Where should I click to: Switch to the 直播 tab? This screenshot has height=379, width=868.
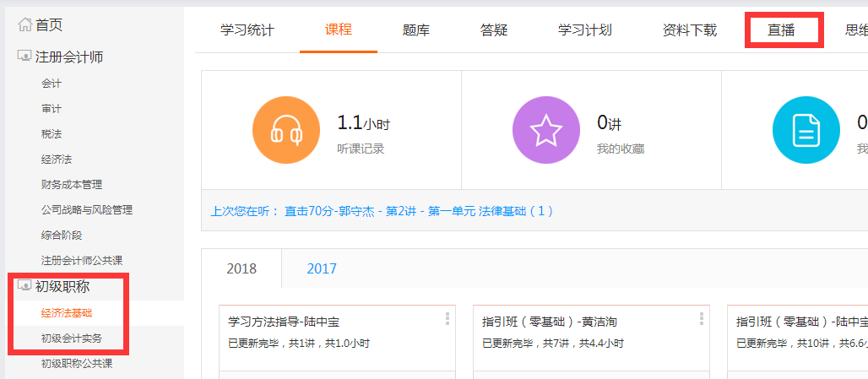[x=781, y=30]
